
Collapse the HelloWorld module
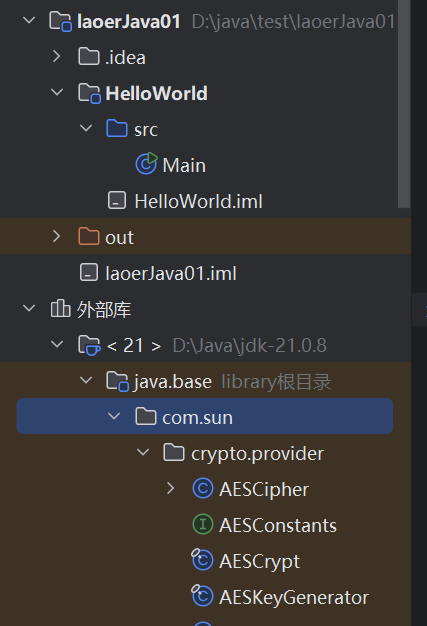(57, 93)
